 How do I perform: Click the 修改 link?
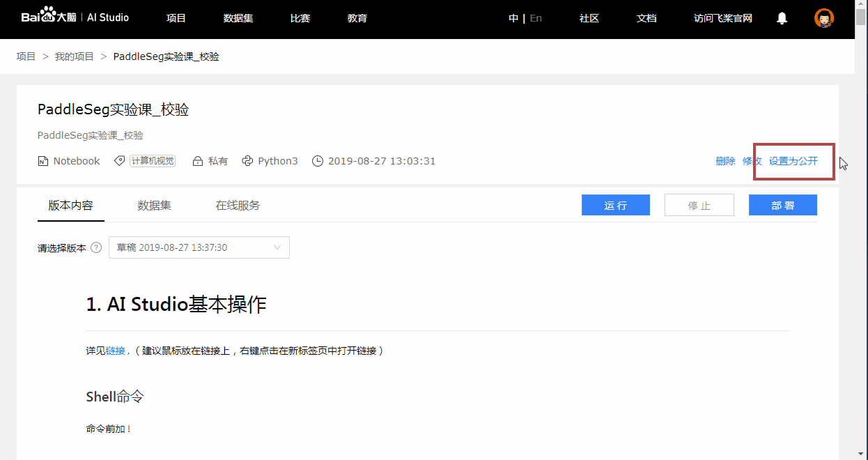pyautogui.click(x=752, y=161)
